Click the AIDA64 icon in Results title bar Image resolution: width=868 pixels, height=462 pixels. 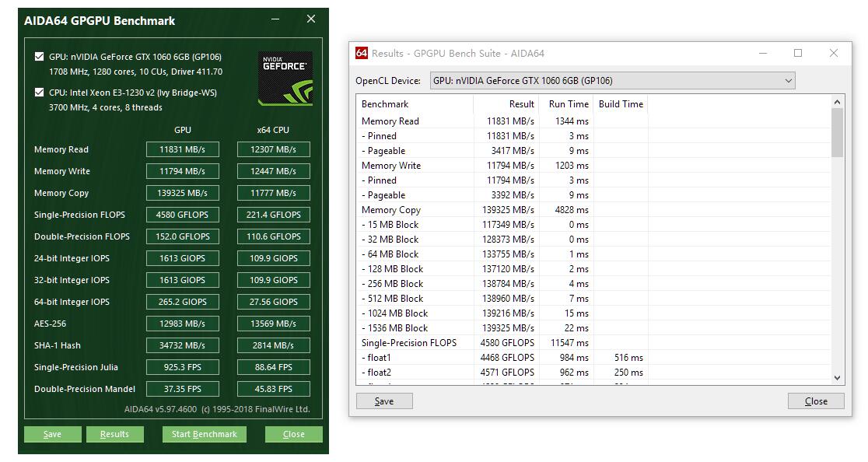click(362, 53)
